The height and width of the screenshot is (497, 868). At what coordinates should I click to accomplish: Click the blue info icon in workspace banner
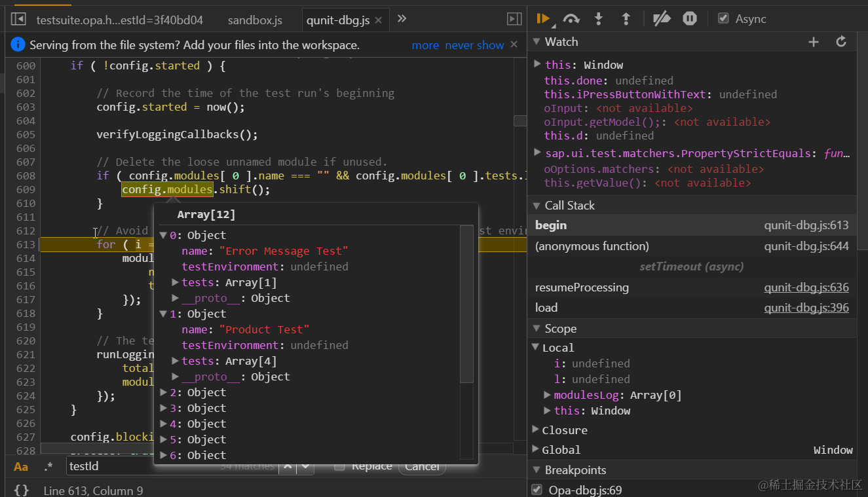click(18, 45)
